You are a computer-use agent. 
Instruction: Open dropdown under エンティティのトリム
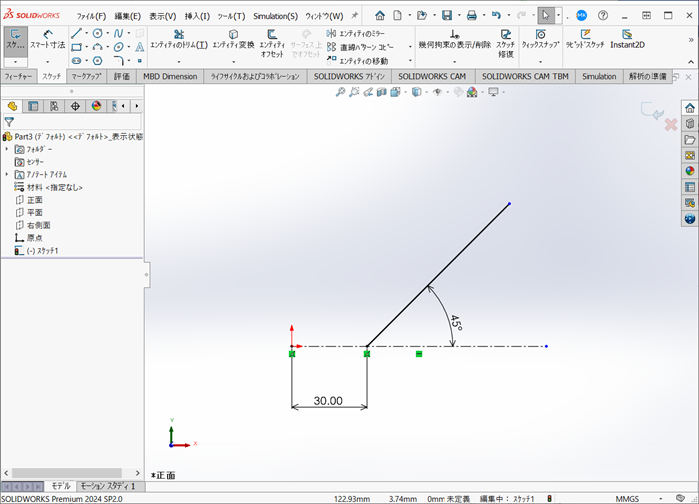click(x=179, y=62)
